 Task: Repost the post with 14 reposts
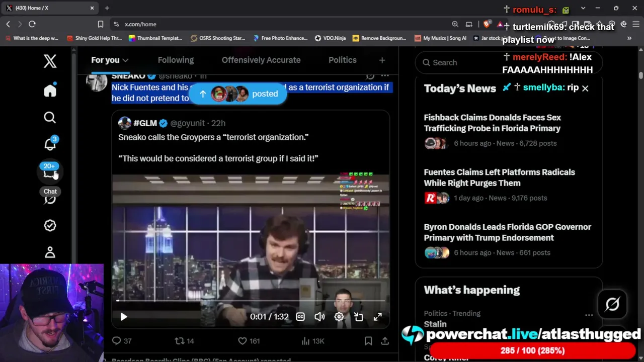pos(184,341)
